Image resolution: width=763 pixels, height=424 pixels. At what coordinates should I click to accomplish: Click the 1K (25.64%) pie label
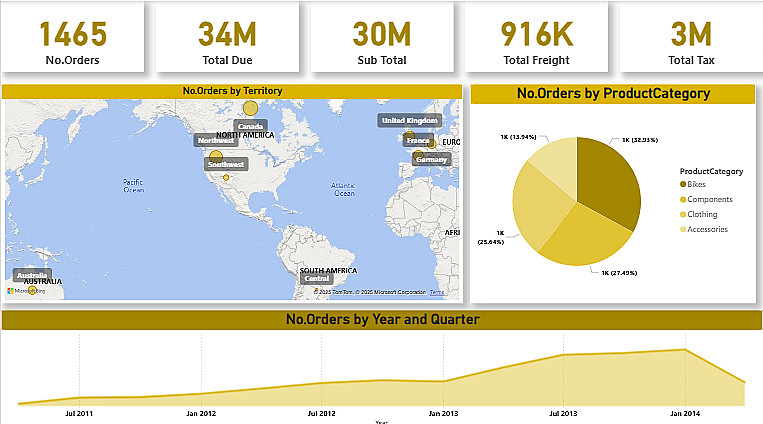[x=491, y=238]
